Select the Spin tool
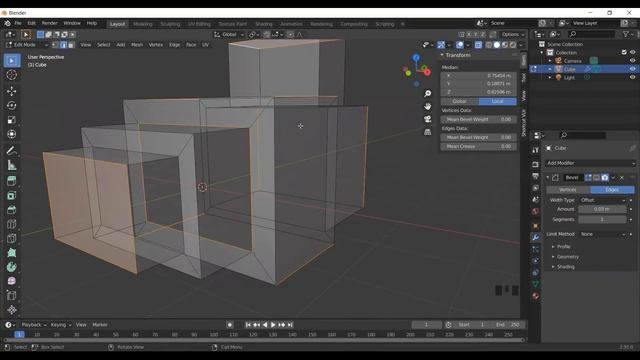Screen dimensions: 640x360 tap(12, 267)
